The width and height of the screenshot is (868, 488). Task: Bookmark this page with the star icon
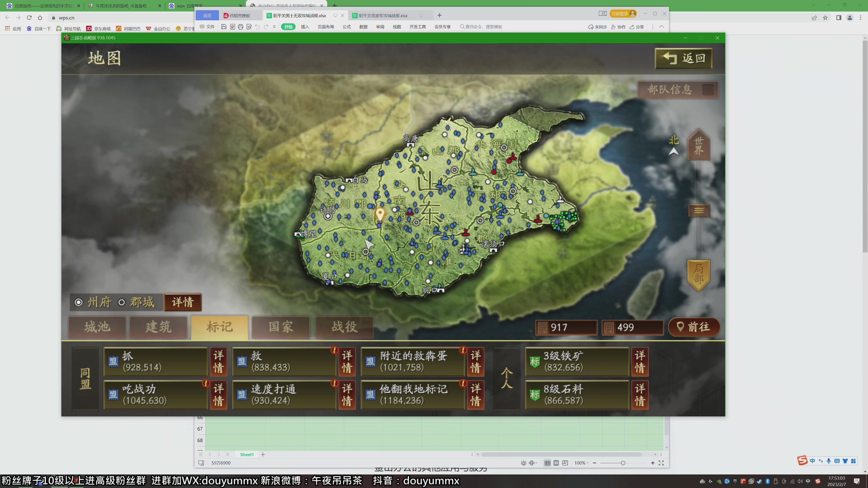click(825, 18)
